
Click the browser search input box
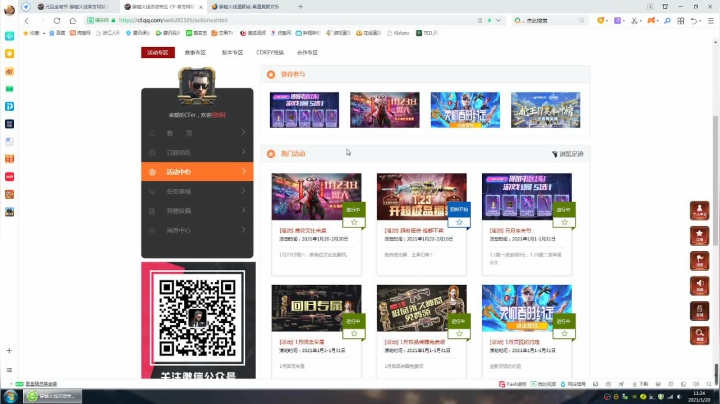coord(550,21)
